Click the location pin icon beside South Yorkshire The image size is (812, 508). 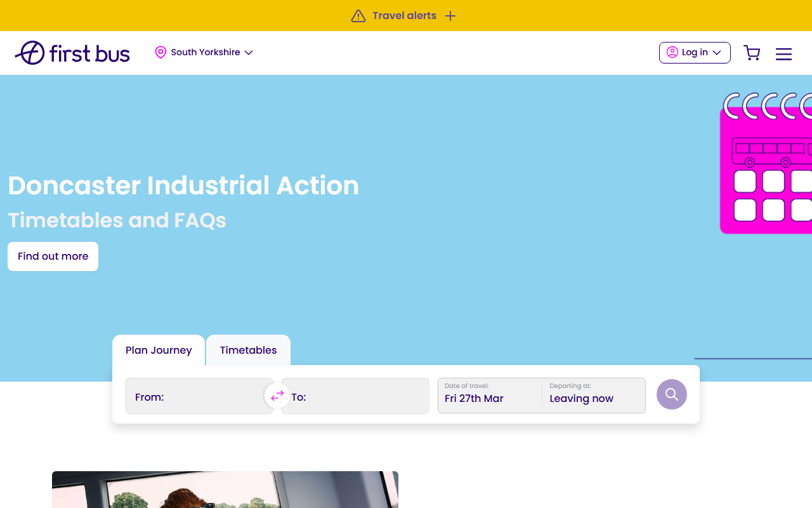[x=160, y=52]
